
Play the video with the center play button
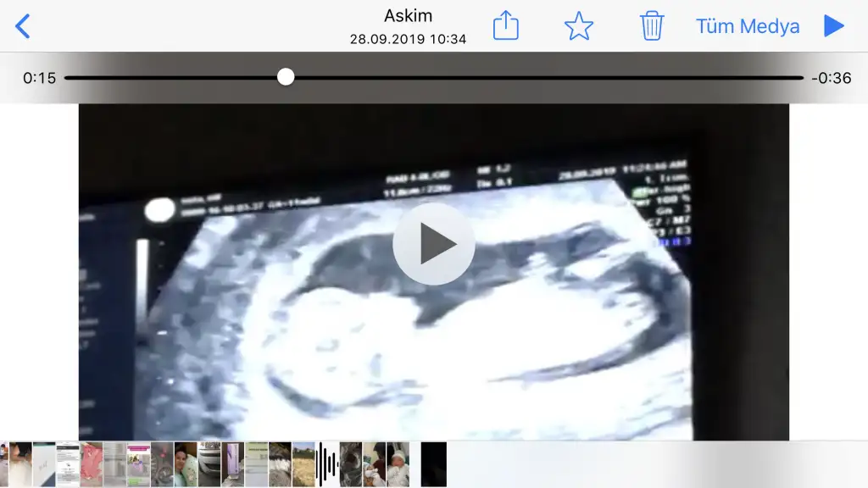[433, 244]
